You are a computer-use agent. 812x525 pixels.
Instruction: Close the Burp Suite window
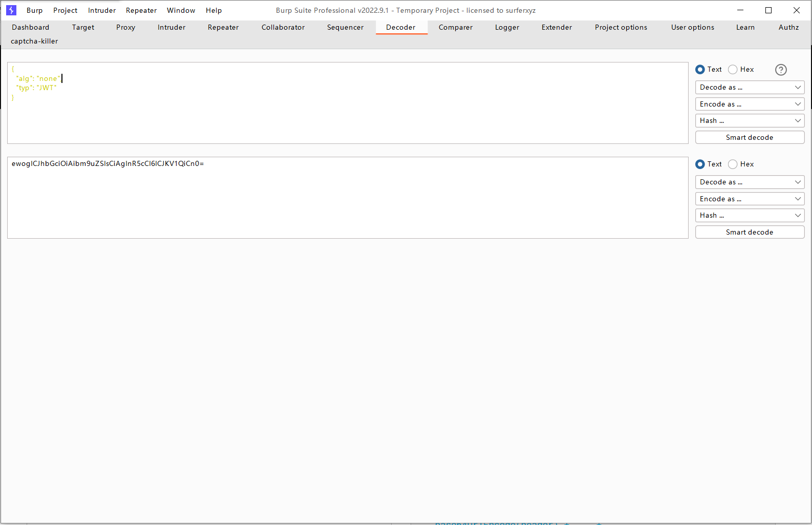[797, 10]
